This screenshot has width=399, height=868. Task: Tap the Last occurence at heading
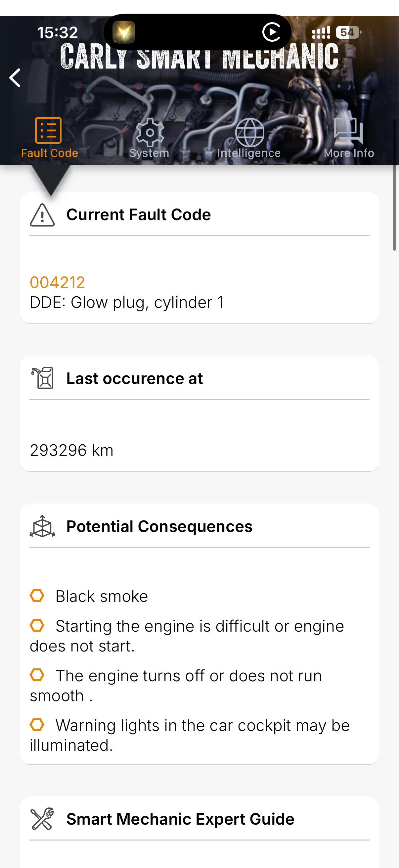(x=134, y=378)
